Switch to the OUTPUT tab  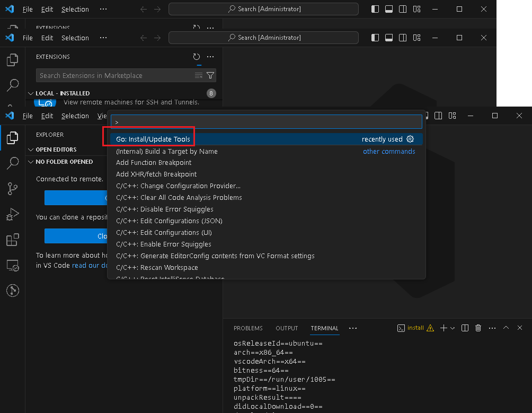click(x=287, y=328)
